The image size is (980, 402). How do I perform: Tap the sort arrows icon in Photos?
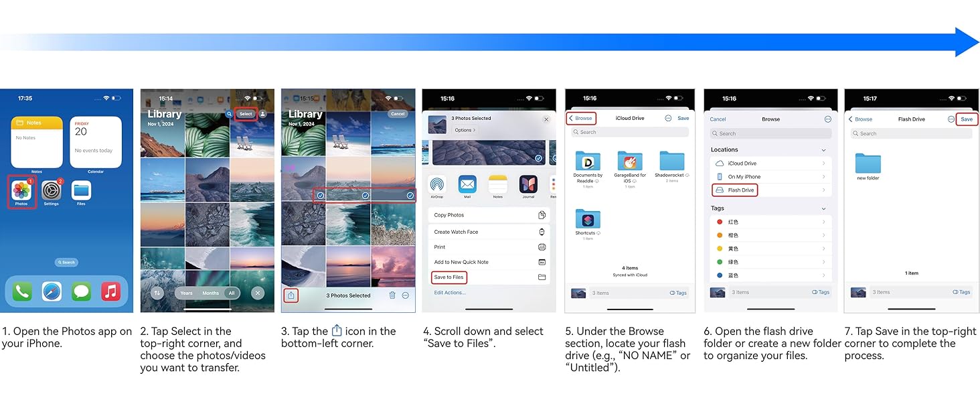click(x=157, y=293)
